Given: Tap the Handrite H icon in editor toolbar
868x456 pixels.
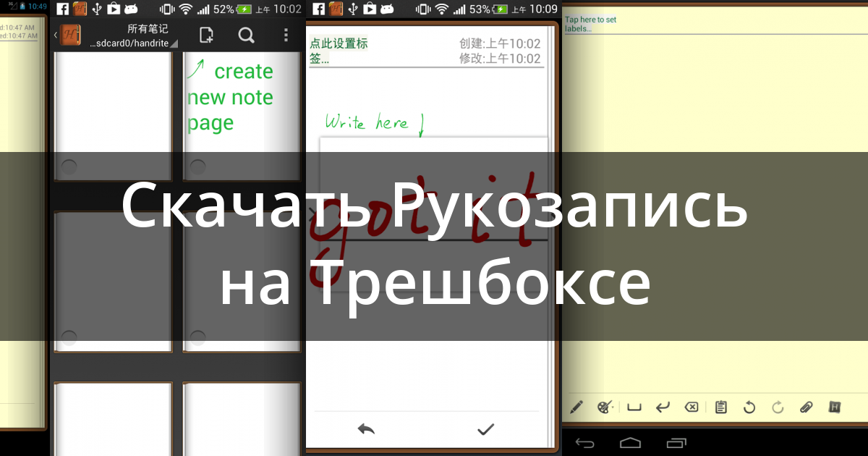Looking at the screenshot, I should (835, 407).
